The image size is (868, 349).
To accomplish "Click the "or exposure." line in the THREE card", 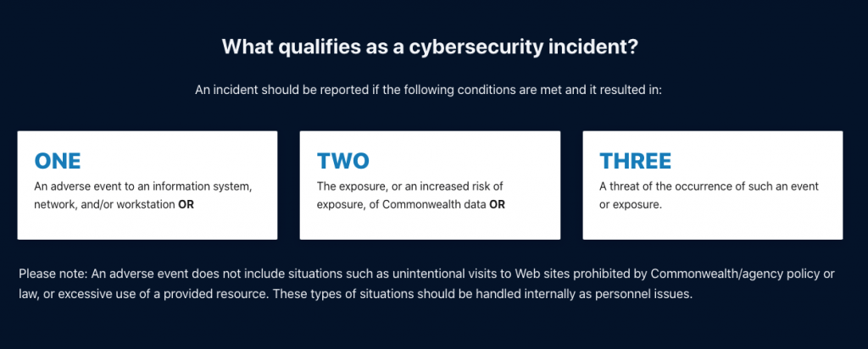I will [631, 205].
